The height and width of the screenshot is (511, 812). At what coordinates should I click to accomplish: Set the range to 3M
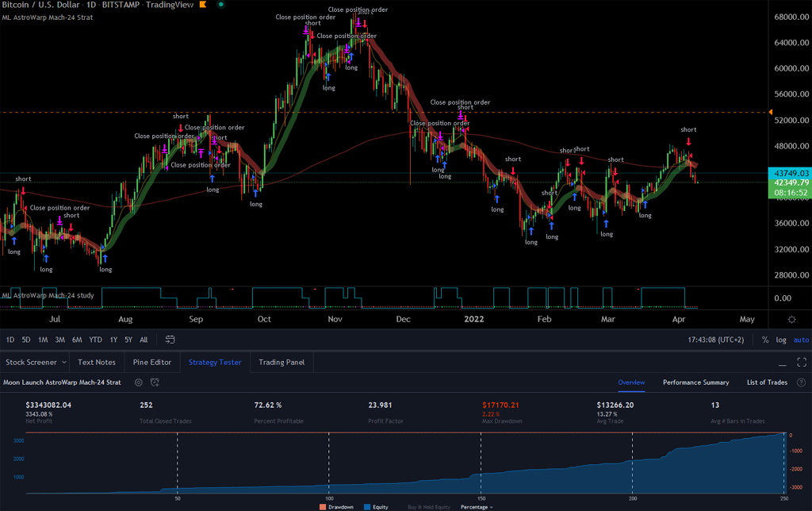(60, 340)
